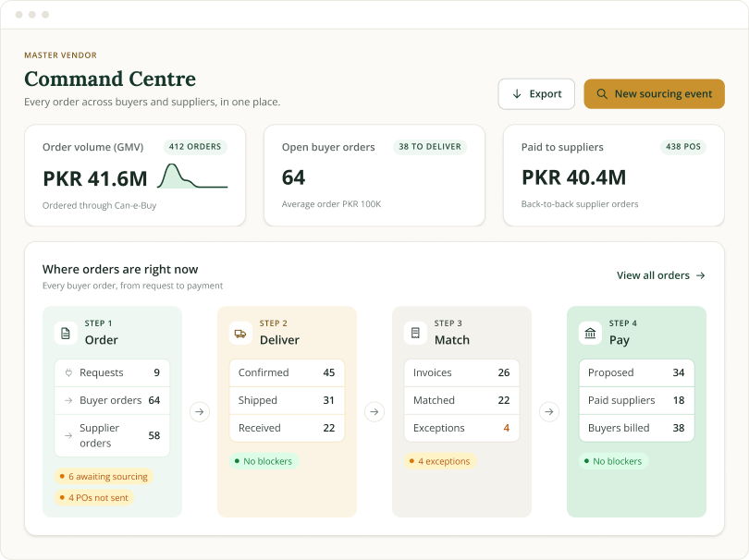Viewport: 749px width, 560px height.
Task: Open the Requests row showing 9
Action: click(x=112, y=372)
